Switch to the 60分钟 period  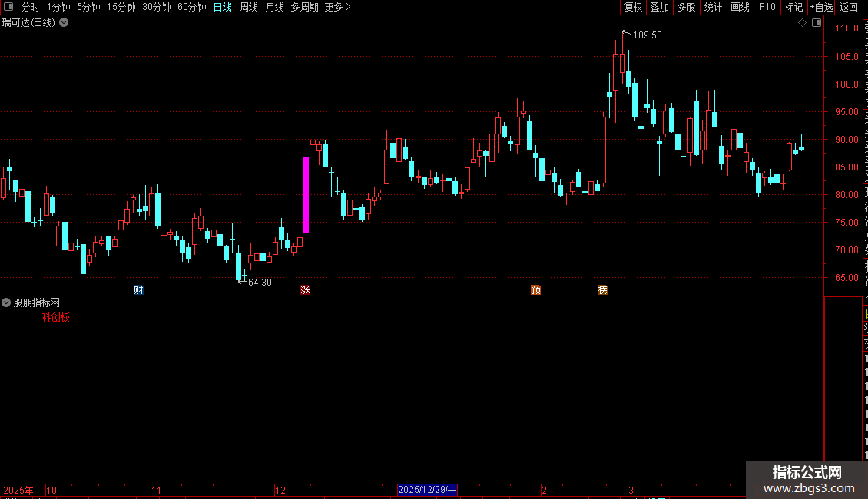point(192,7)
